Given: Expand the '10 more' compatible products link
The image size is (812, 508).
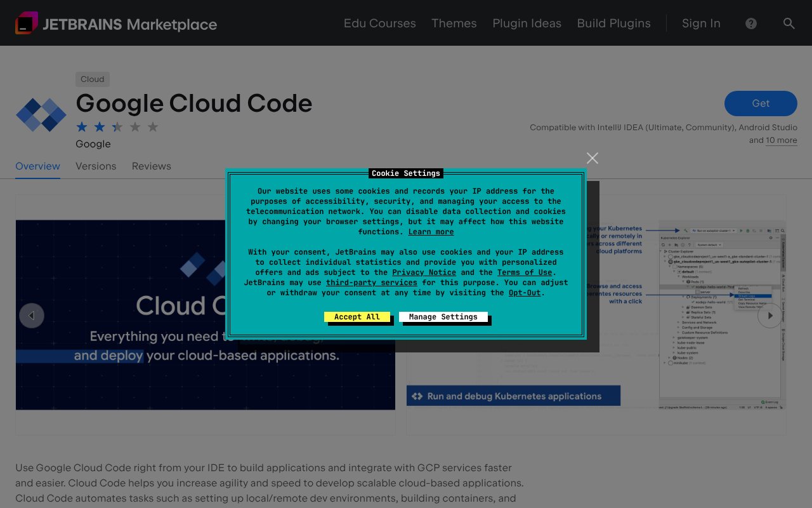Looking at the screenshot, I should tap(781, 140).
